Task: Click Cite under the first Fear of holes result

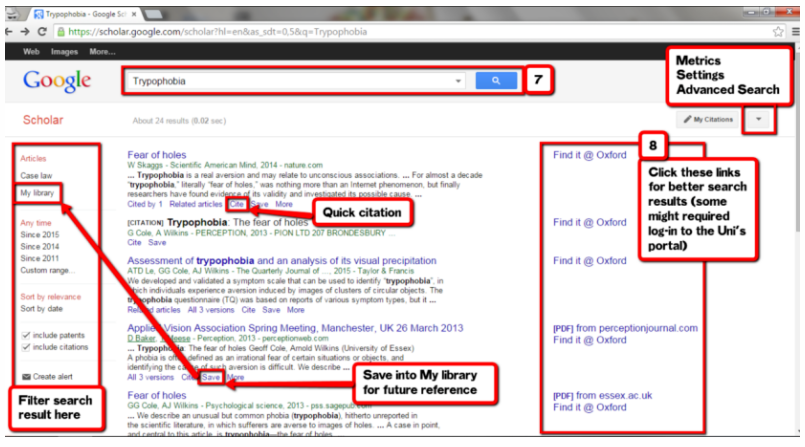Action: (236, 204)
